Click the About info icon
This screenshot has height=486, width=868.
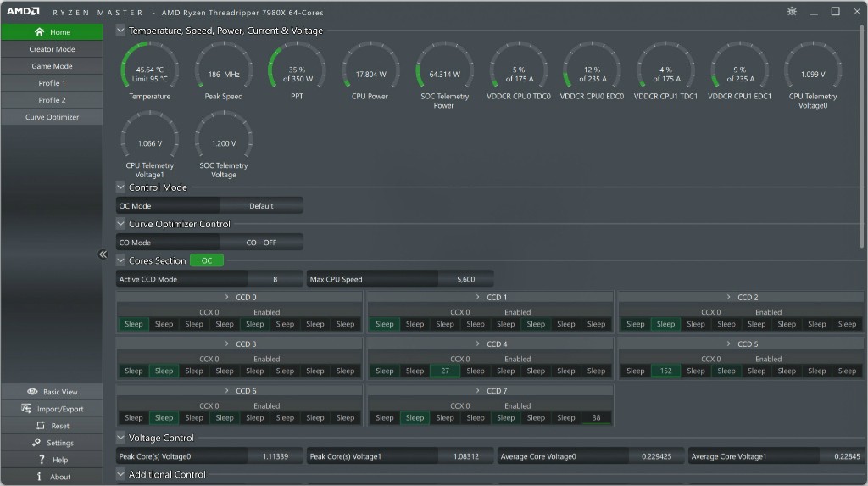point(39,477)
